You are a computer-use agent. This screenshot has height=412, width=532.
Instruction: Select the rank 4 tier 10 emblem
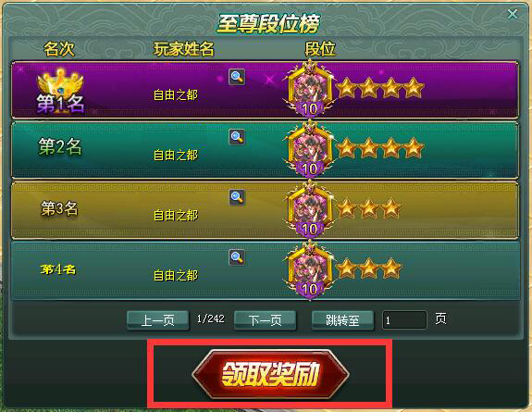(x=309, y=270)
